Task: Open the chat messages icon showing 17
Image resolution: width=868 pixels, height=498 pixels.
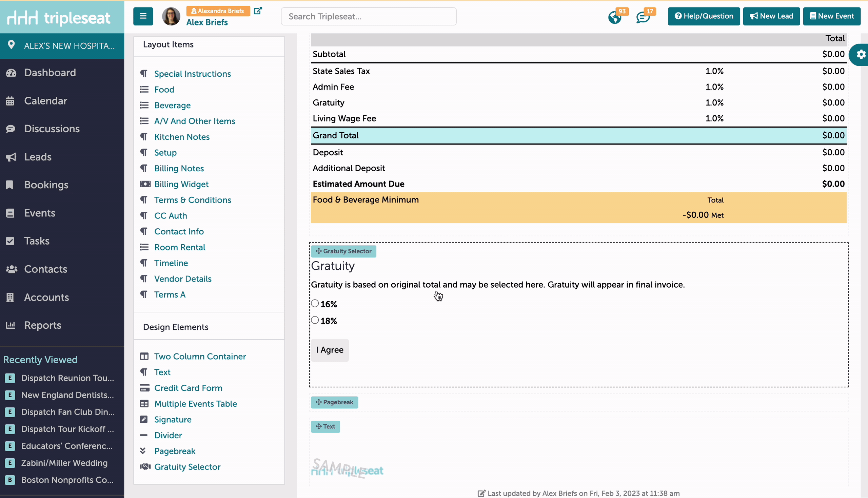Action: tap(643, 17)
